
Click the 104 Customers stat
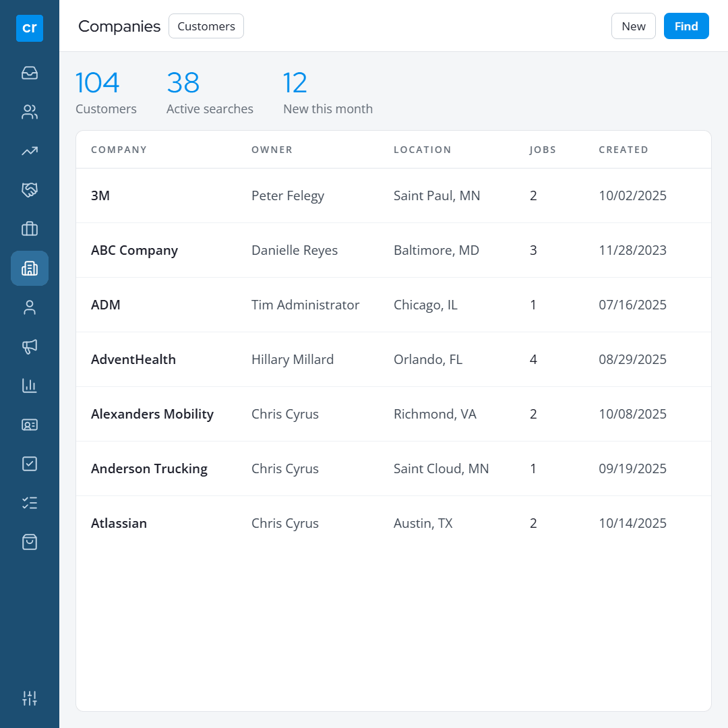pyautogui.click(x=106, y=92)
